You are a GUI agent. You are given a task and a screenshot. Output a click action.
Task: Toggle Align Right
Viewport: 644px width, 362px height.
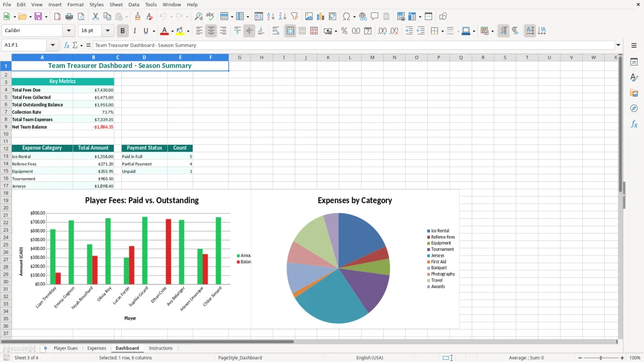223,31
